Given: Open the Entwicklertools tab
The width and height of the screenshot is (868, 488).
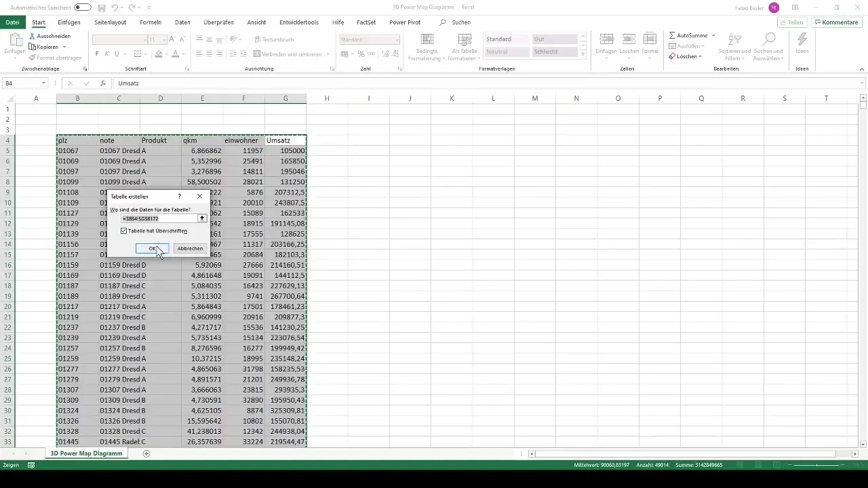Looking at the screenshot, I should click(299, 22).
